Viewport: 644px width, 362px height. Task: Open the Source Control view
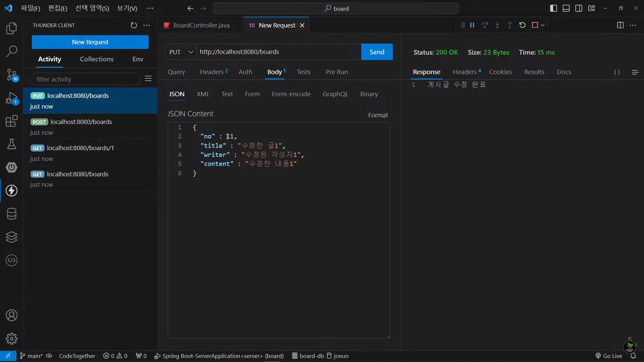pos(12,75)
